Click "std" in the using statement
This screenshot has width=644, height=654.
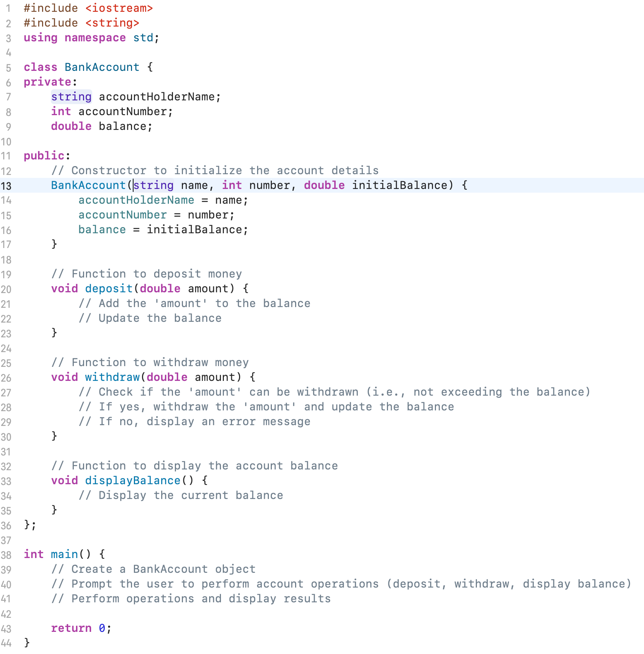pos(143,38)
